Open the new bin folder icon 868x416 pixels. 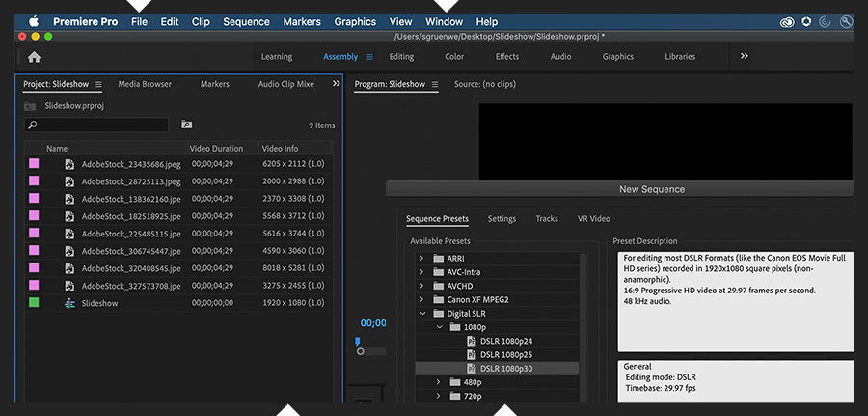(186, 125)
